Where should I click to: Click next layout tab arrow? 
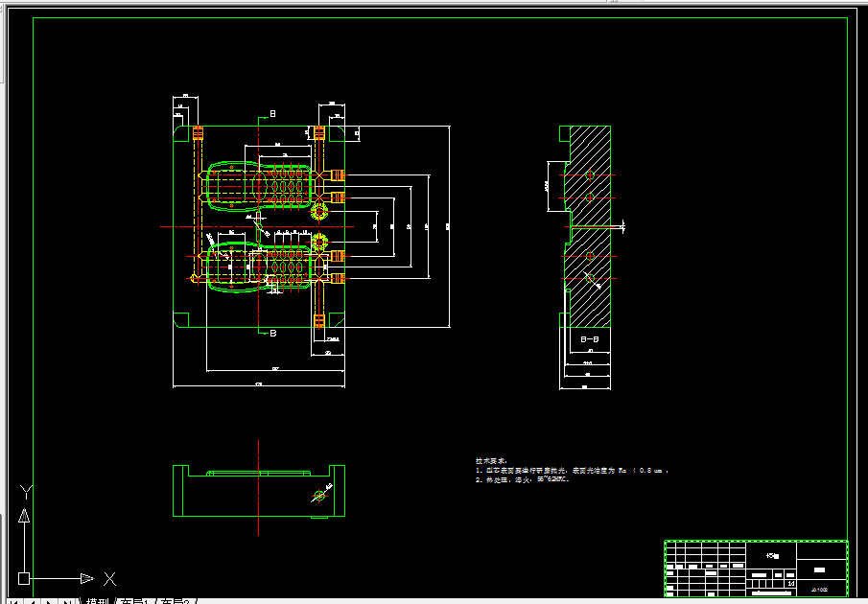click(x=51, y=601)
